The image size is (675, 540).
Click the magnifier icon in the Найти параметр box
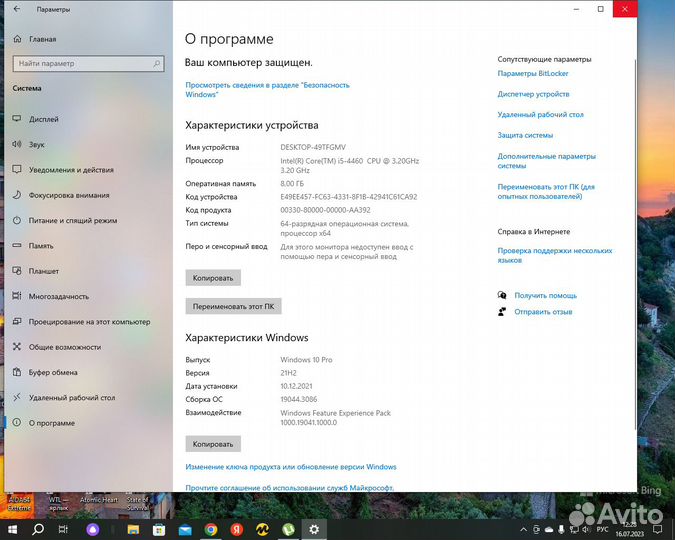coord(157,63)
